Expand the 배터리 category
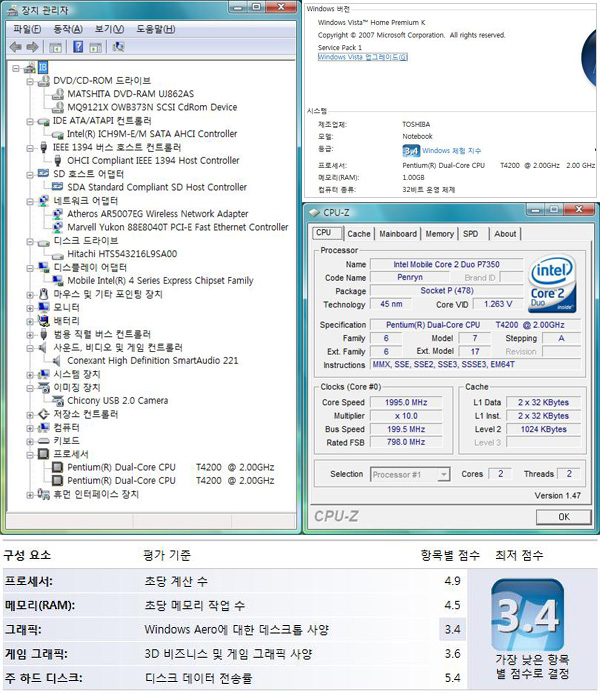 (30, 321)
